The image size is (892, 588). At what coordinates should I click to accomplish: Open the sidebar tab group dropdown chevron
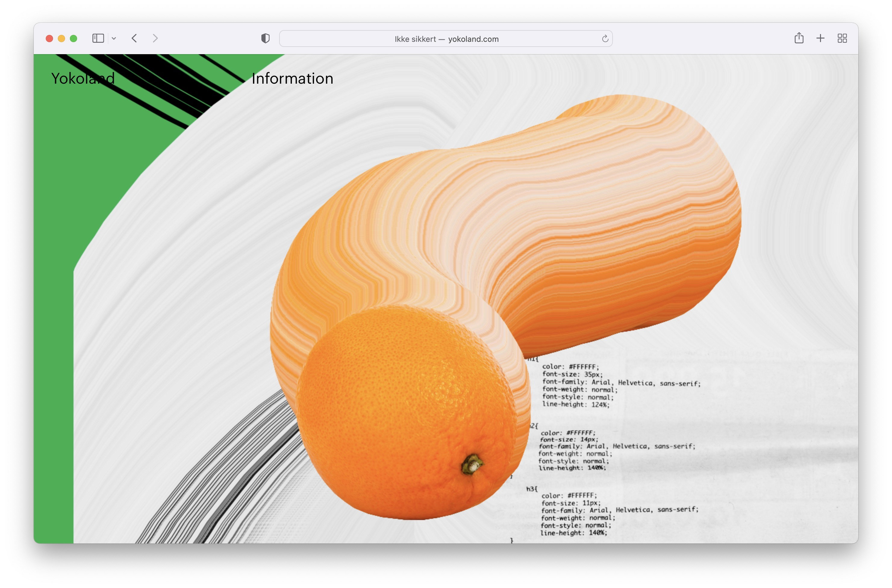tap(114, 38)
